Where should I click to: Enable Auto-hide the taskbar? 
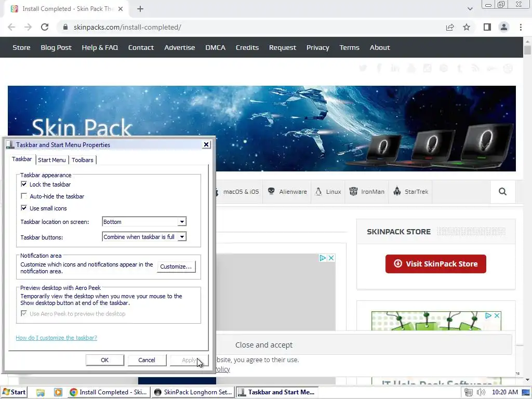click(x=24, y=196)
